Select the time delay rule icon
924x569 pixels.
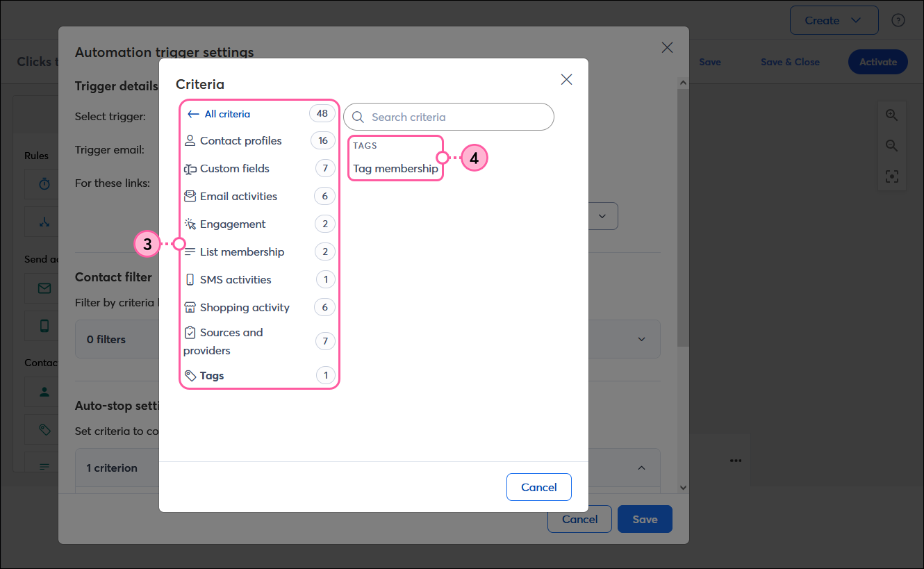point(44,183)
